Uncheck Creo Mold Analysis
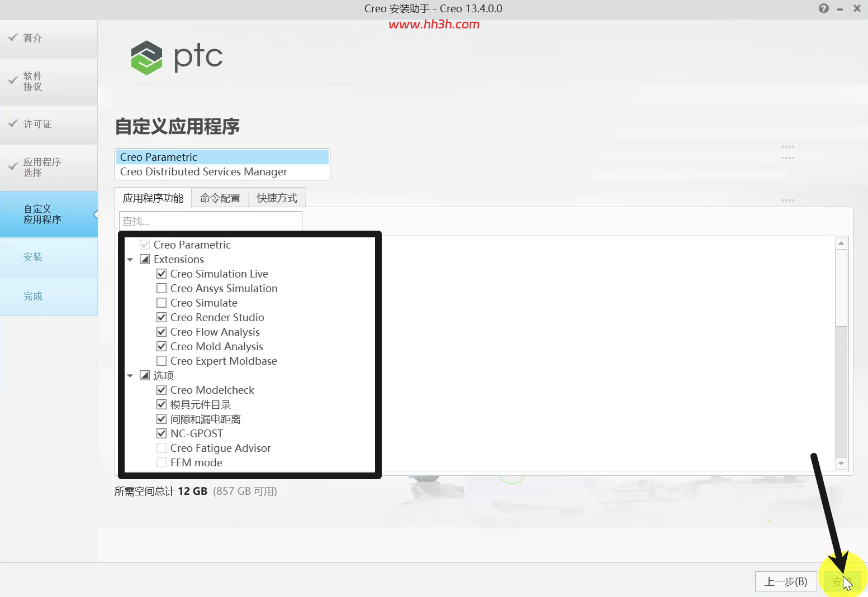868x597 pixels. tap(162, 346)
